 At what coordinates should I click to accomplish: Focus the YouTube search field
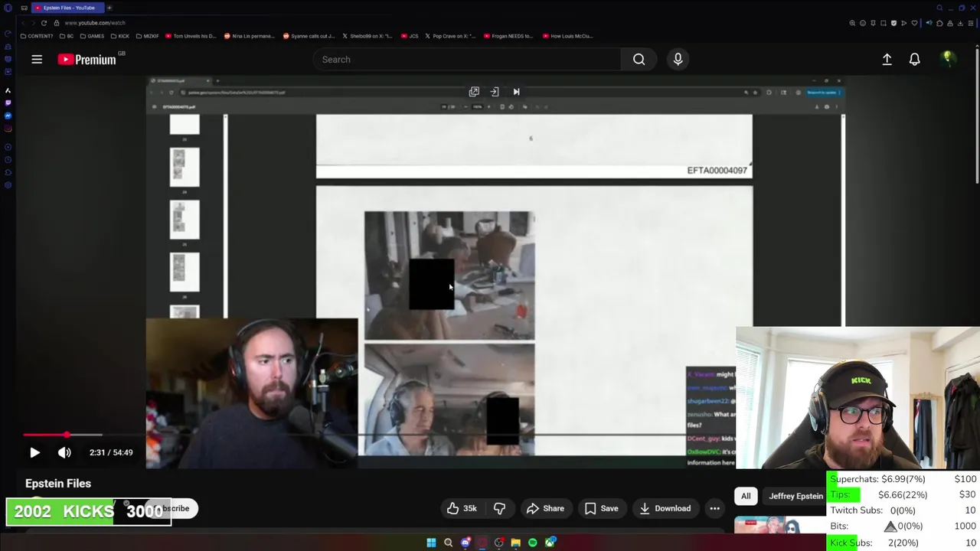coord(467,59)
